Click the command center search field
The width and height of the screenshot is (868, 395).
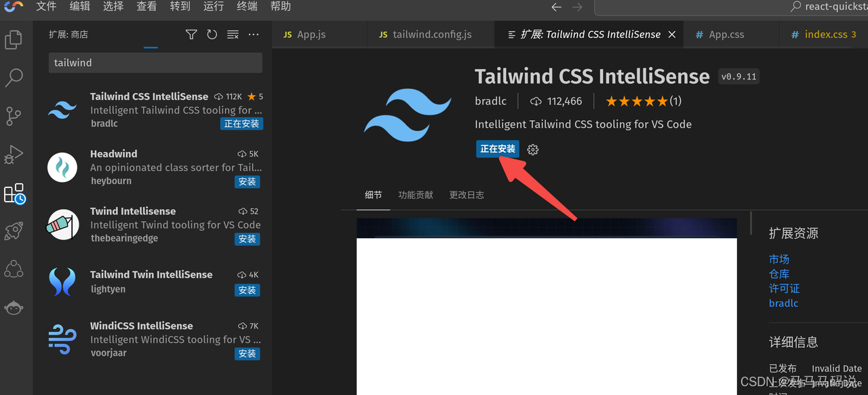731,7
